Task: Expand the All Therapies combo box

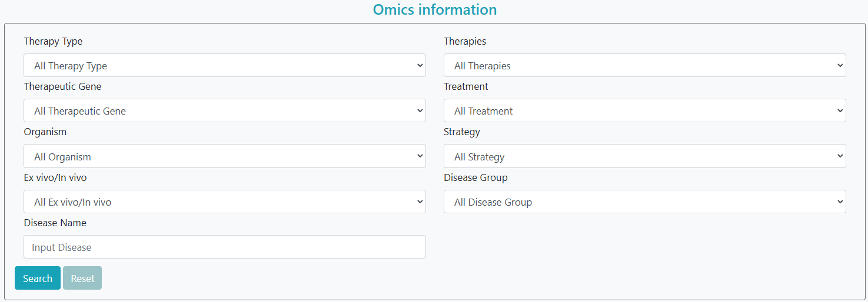Action: (645, 65)
